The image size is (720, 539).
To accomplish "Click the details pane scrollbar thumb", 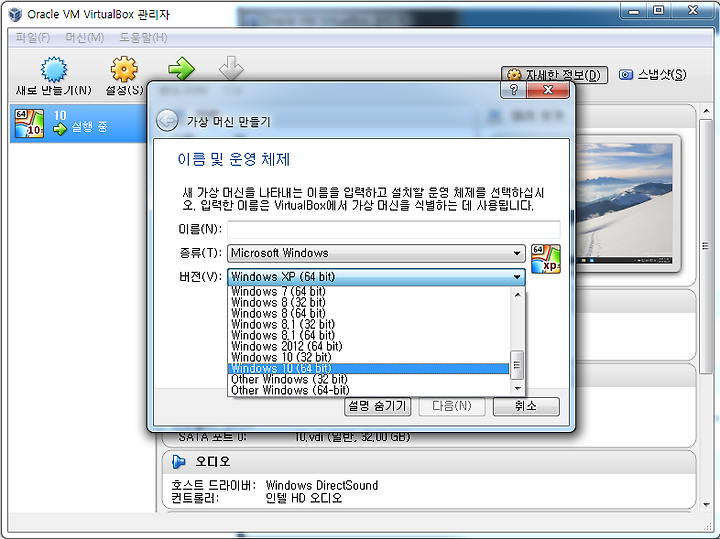I will [x=706, y=247].
